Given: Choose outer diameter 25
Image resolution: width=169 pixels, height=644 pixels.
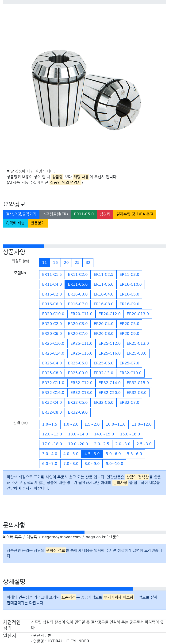Looking at the screenshot, I should point(77,262).
